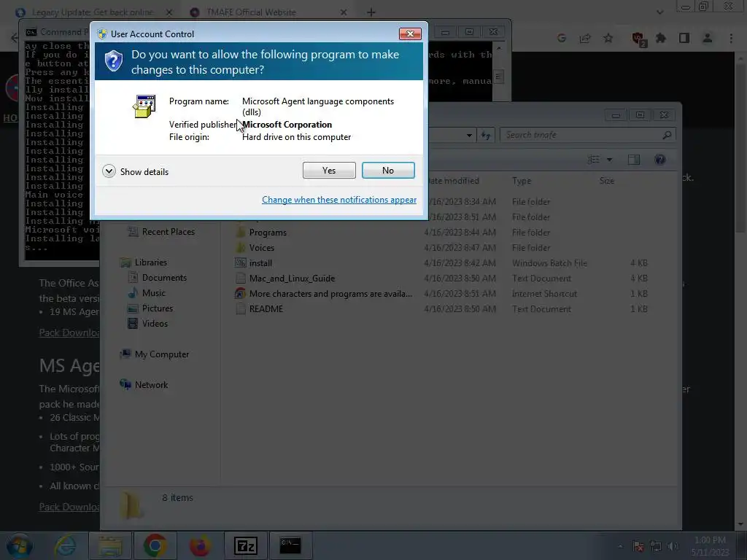Open the Windows Start menu
The width and height of the screenshot is (747, 560).
(19, 545)
